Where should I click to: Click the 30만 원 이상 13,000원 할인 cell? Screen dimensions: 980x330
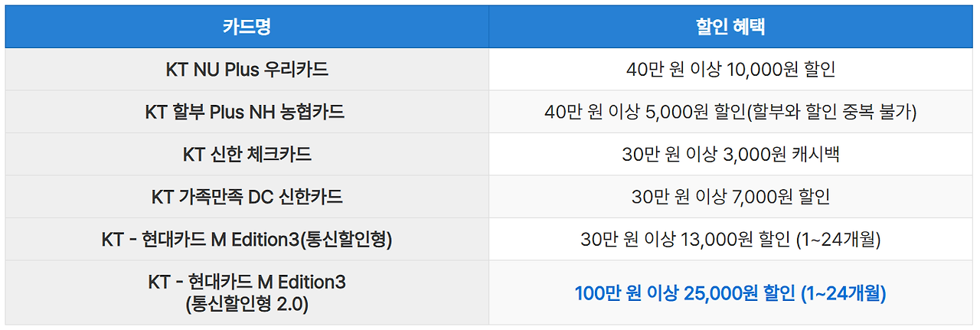coord(730,239)
